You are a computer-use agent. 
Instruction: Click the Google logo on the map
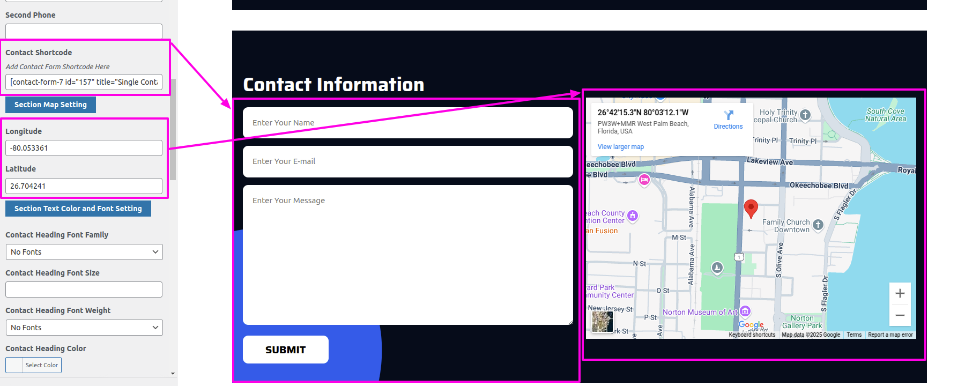751,324
